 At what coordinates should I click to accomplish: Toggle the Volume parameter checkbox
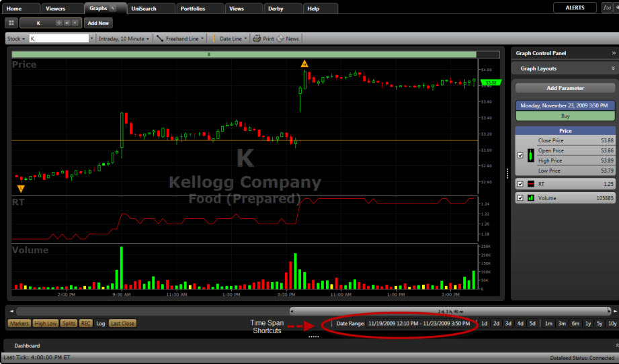pyautogui.click(x=520, y=198)
